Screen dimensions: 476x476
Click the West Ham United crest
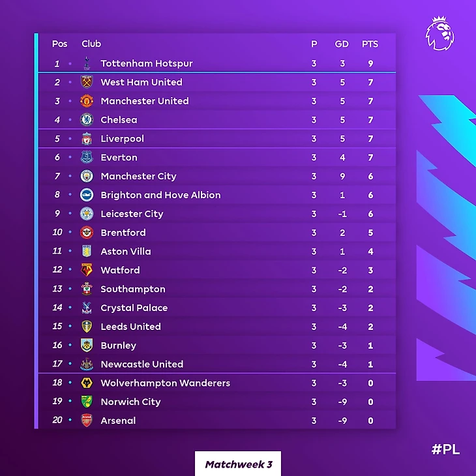[87, 82]
